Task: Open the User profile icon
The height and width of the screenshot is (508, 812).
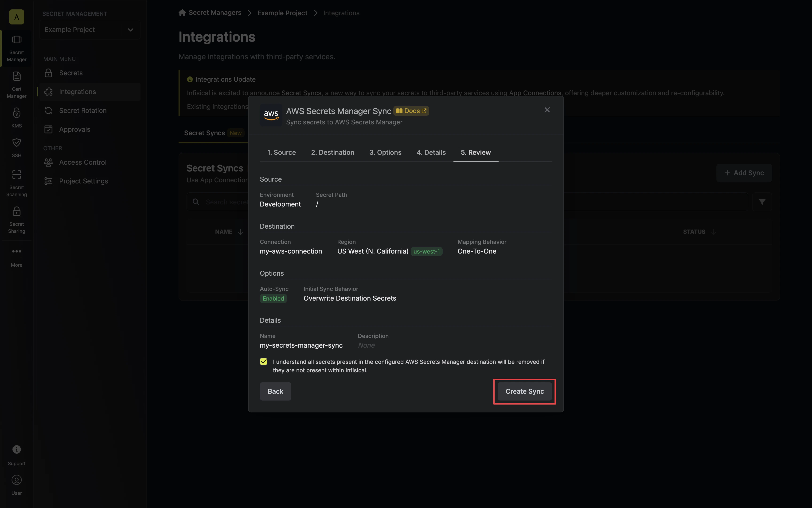Action: 16,480
